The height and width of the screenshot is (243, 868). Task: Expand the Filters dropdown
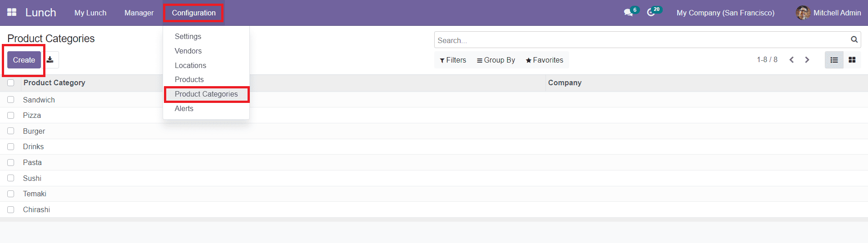click(453, 60)
